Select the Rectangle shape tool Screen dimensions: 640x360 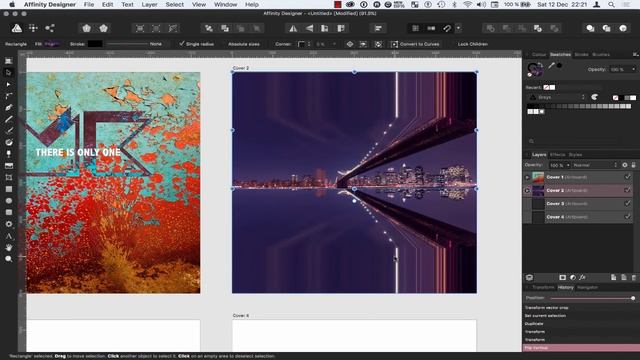tap(8, 189)
